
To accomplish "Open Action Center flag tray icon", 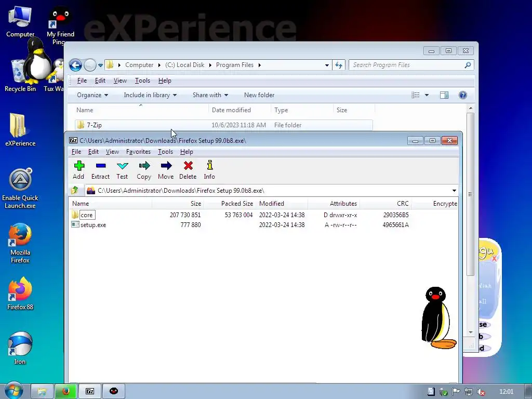I will click(456, 392).
